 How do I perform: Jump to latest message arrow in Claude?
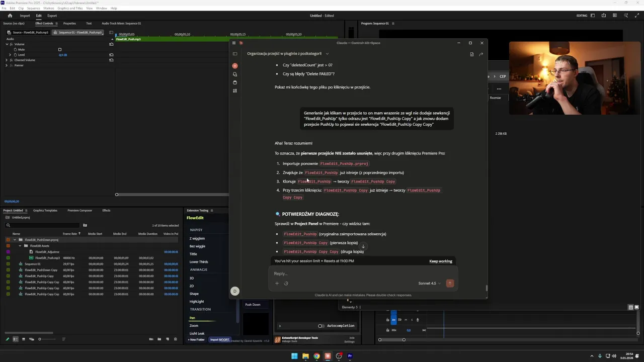click(363, 246)
